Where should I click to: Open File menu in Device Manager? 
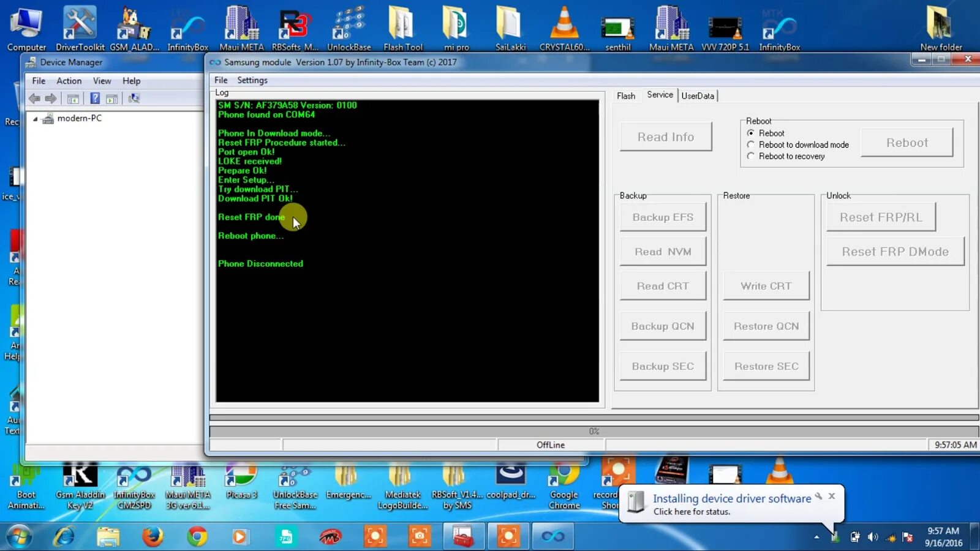(x=39, y=81)
